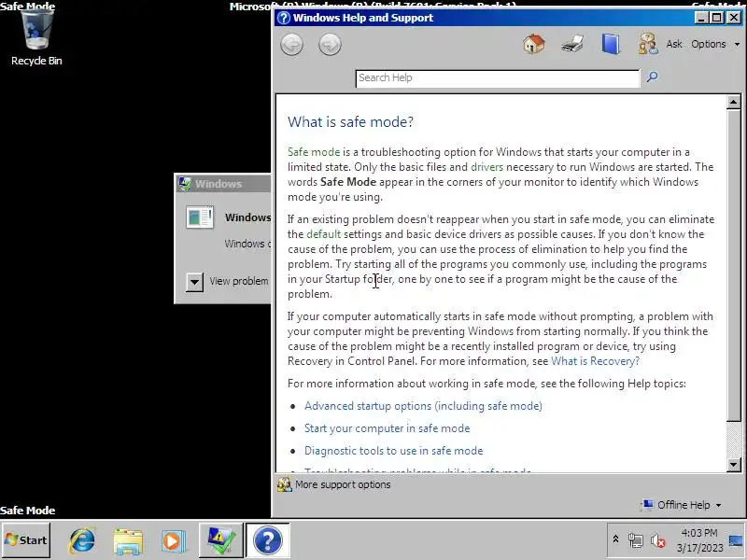This screenshot has height=560, width=747.
Task: Select the background Windows dialog title bar
Action: coord(223,183)
